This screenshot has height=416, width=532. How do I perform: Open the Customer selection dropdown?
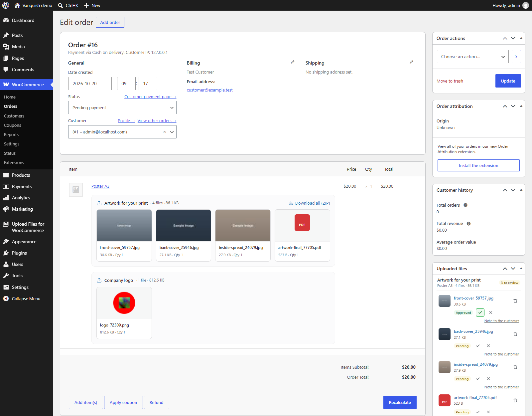pos(122,132)
